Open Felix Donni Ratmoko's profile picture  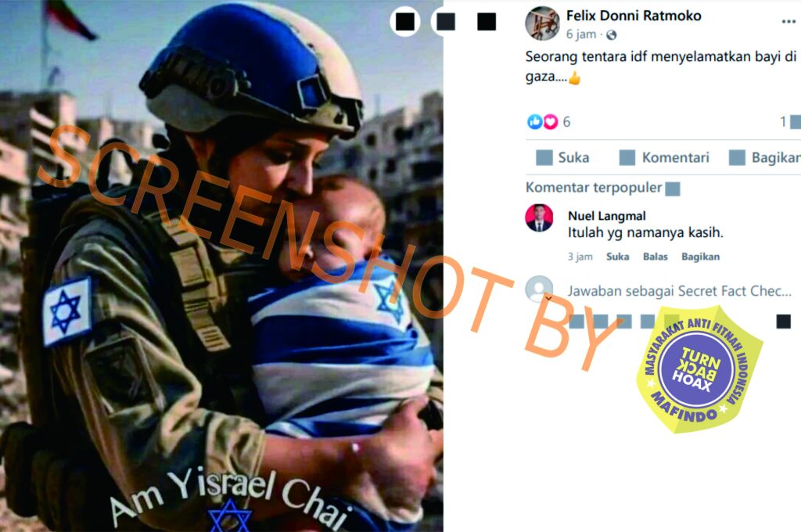click(x=543, y=23)
